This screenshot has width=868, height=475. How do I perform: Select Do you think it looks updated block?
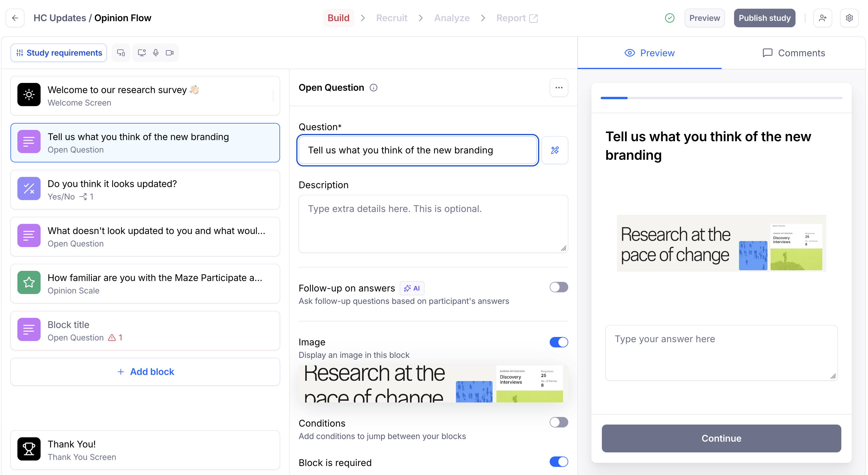coord(145,190)
